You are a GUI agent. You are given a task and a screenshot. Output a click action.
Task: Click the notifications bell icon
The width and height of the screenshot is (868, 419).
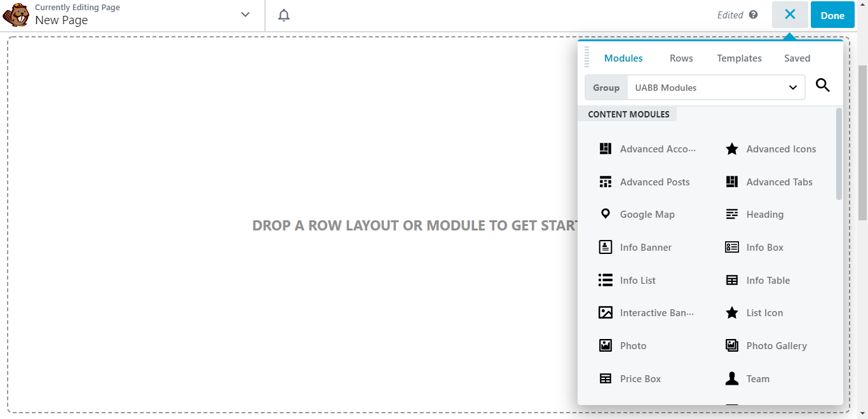(284, 15)
